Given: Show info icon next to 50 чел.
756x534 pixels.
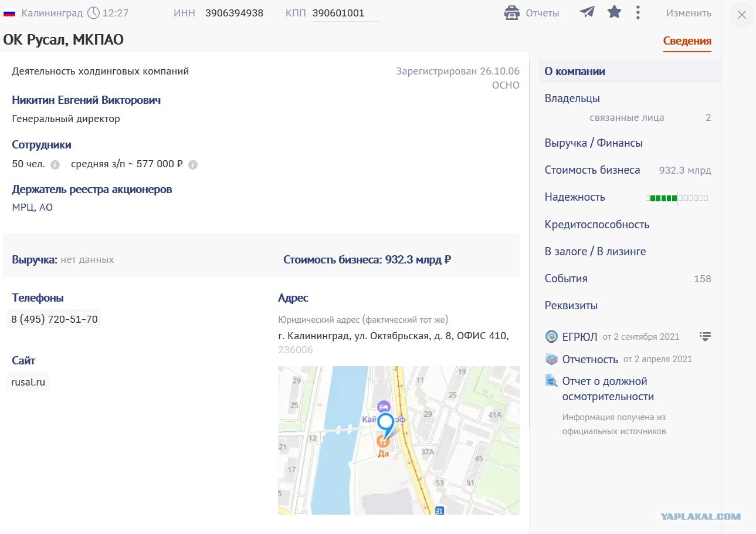Looking at the screenshot, I should [x=55, y=165].
